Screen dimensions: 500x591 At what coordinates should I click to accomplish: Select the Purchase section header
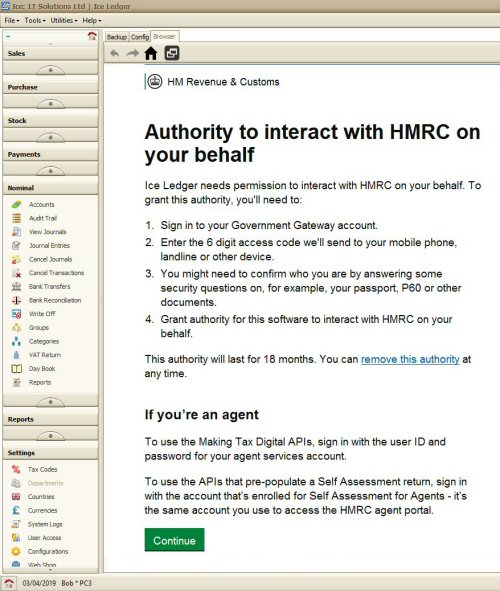click(x=50, y=87)
